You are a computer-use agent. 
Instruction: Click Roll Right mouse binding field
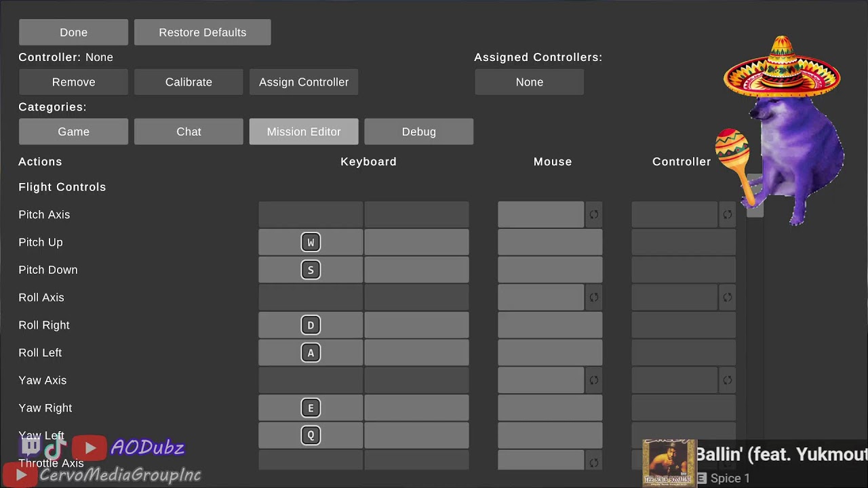click(550, 325)
